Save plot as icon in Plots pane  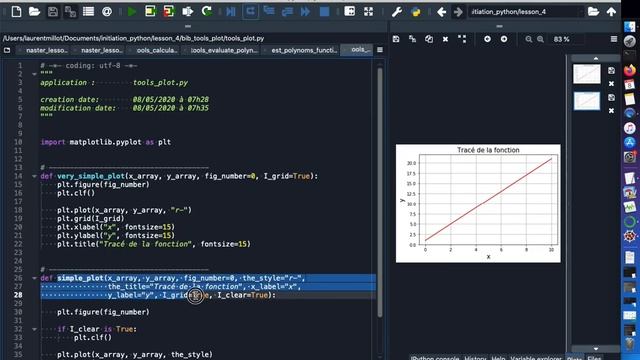396,39
